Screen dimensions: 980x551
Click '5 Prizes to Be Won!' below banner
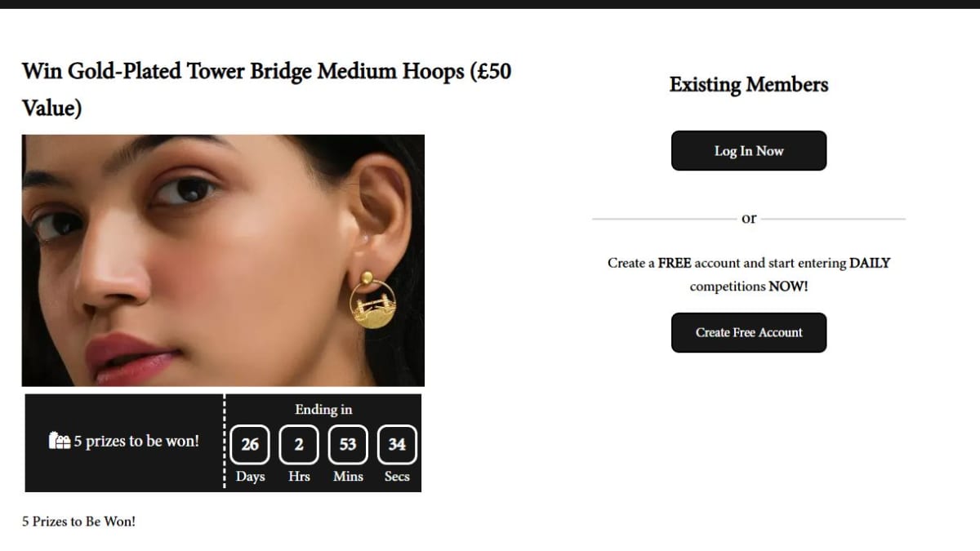point(78,521)
